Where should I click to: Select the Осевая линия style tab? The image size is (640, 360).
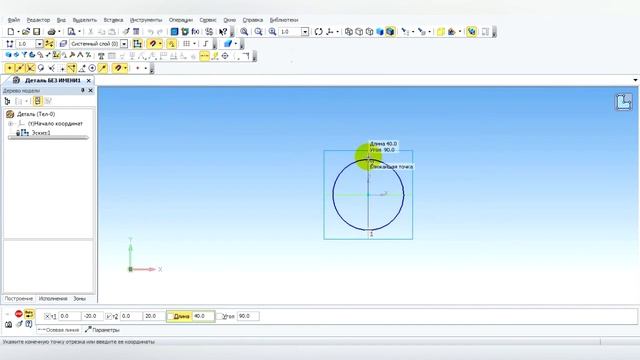59,330
